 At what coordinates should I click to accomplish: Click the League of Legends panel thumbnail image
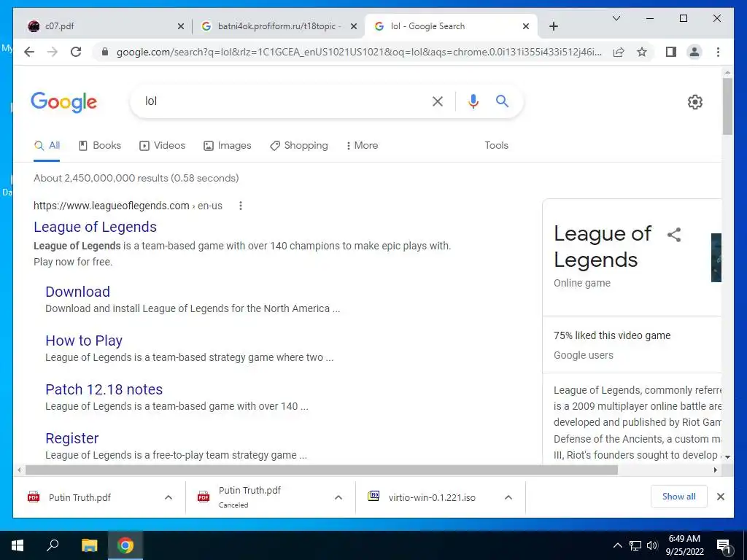pos(716,257)
